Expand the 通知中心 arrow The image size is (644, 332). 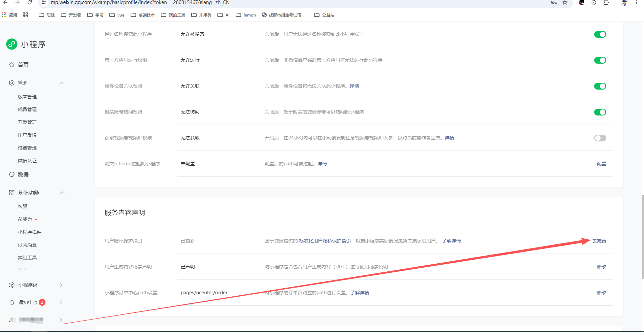point(61,302)
